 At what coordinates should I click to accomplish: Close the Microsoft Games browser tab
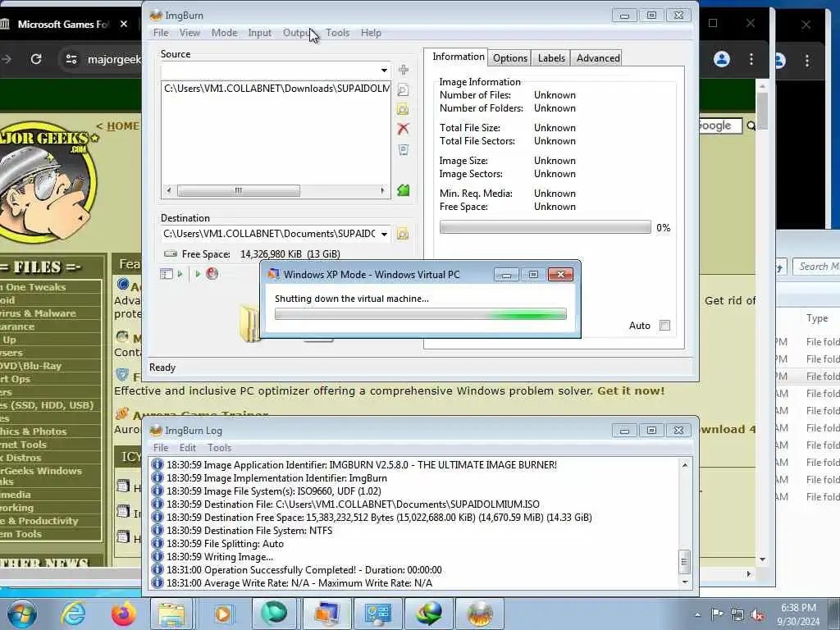point(124,24)
